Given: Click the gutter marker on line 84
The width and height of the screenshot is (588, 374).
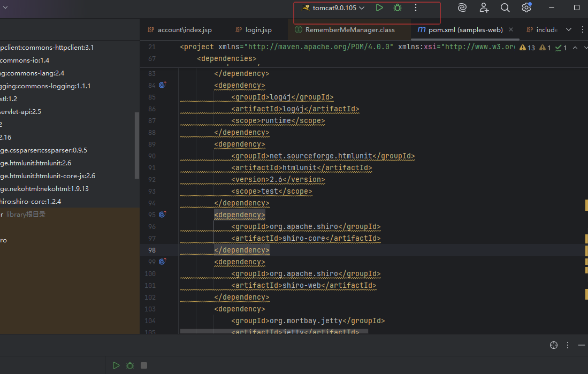Looking at the screenshot, I should [163, 85].
